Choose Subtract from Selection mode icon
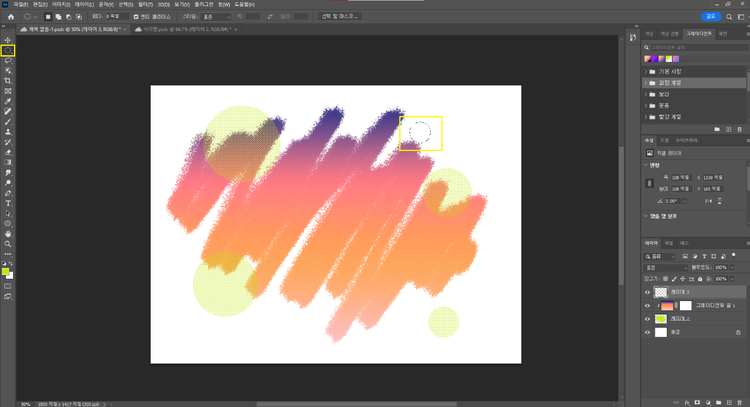This screenshot has width=750, height=407. tap(68, 17)
